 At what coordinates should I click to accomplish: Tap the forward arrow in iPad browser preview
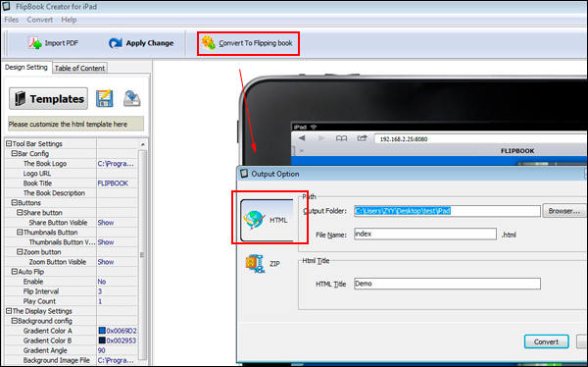point(321,138)
